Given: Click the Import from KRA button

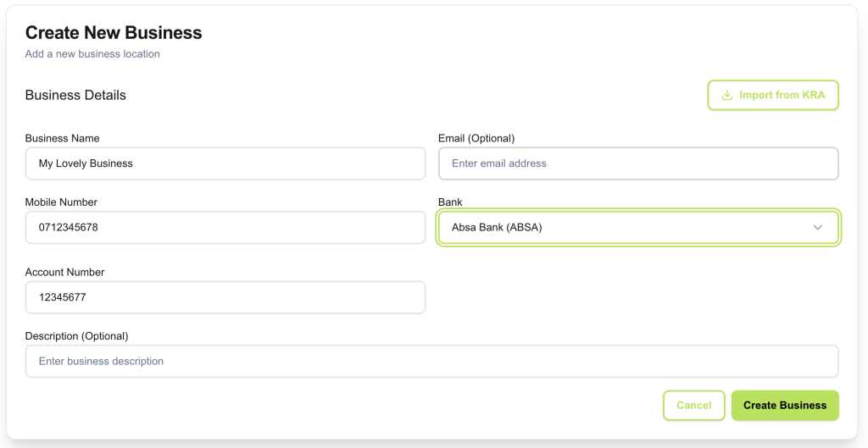Looking at the screenshot, I should 773,95.
